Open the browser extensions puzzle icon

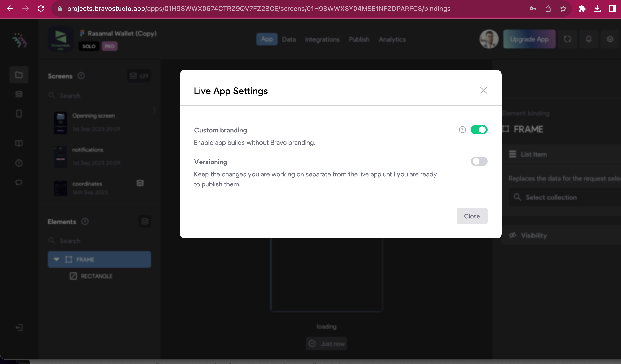(582, 9)
